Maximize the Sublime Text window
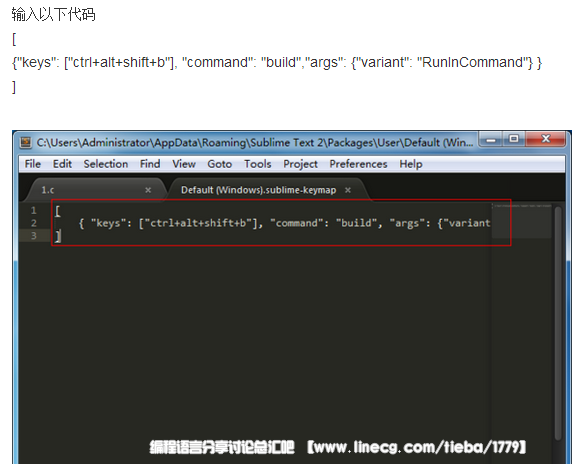Viewport: 576px width, 464px height. tap(514, 139)
